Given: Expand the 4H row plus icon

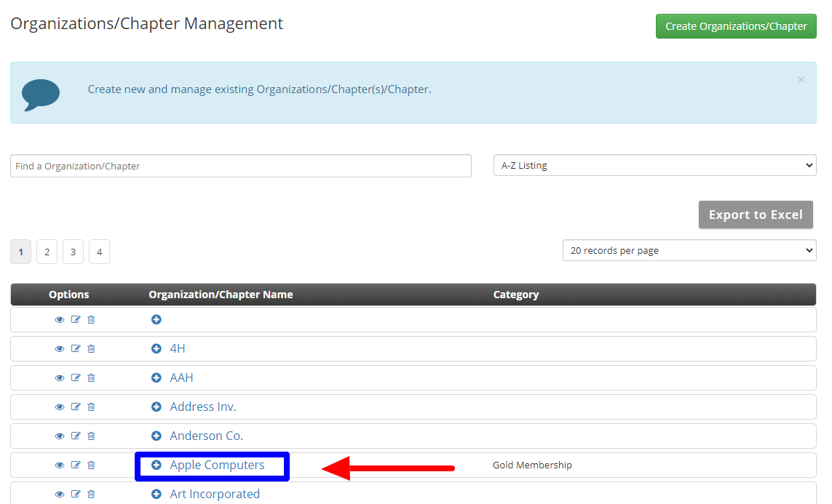Looking at the screenshot, I should click(156, 348).
